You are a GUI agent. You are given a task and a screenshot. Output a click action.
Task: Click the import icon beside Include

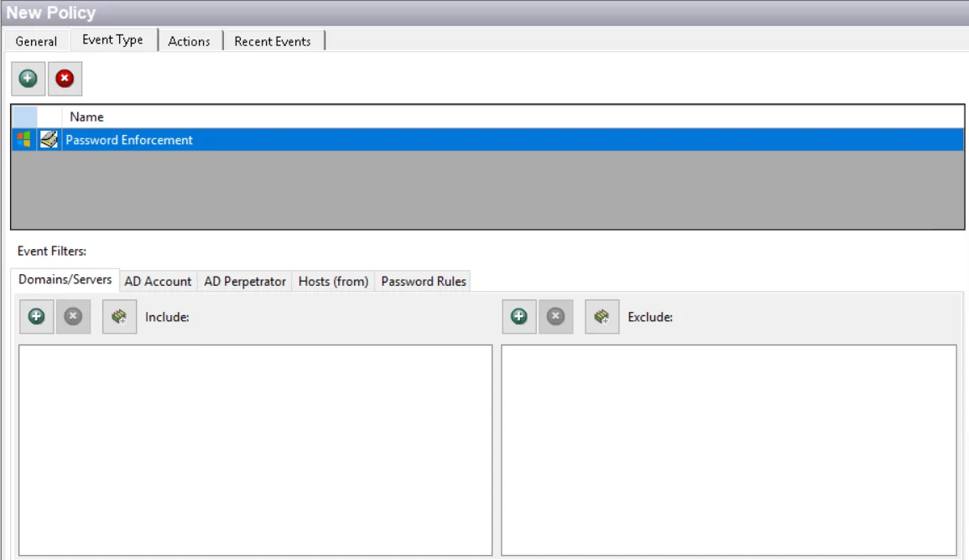[119, 317]
